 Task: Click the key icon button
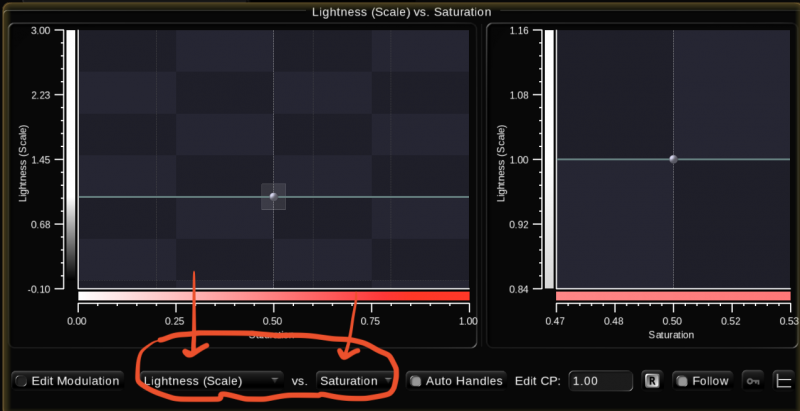point(751,381)
